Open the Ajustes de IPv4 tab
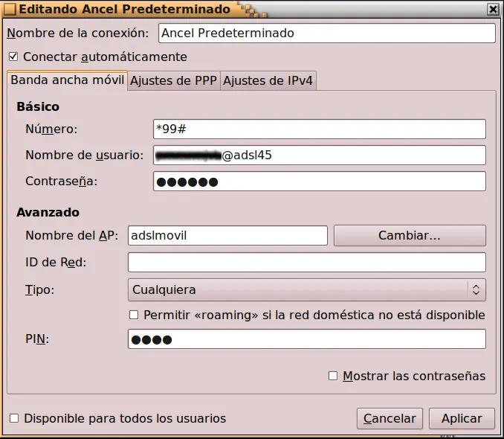Screen dimensions: 504x439 [x=268, y=80]
